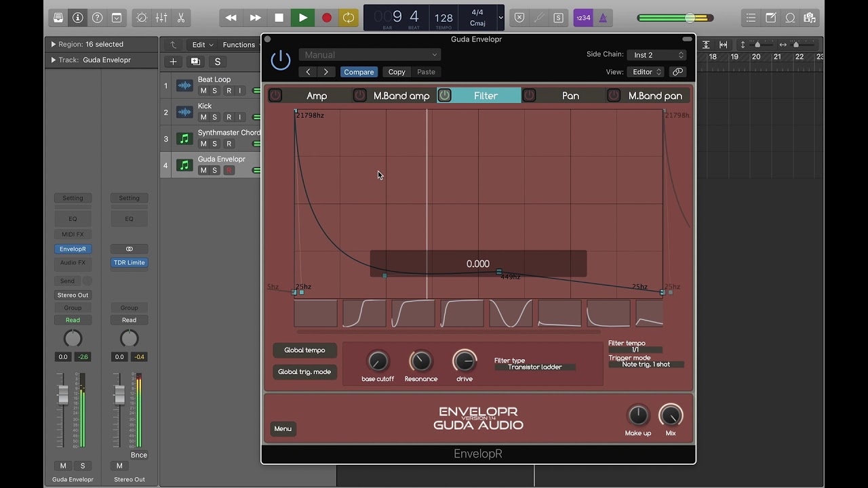Open Quick Help question mark icon
868x488 pixels.
(x=97, y=18)
